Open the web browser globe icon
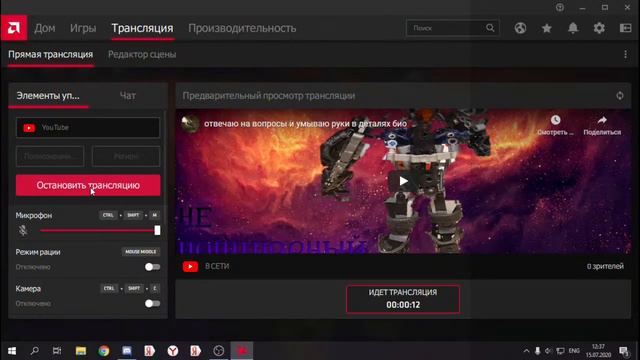The image size is (640, 360). [520, 28]
